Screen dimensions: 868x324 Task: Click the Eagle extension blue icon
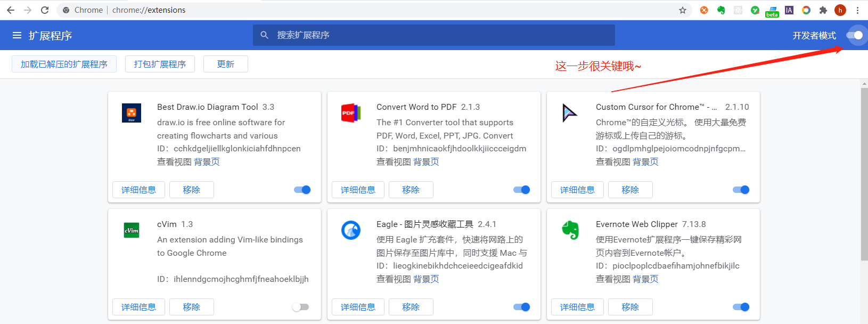pos(351,230)
